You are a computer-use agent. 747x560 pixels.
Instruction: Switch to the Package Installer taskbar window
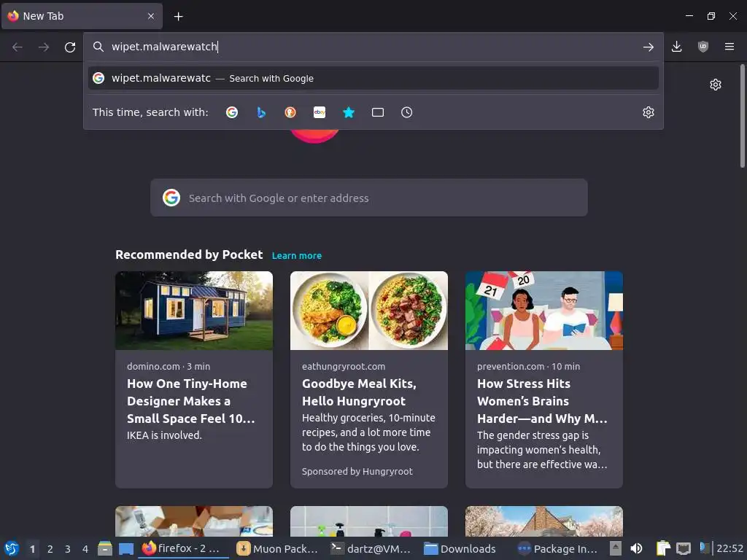558,548
